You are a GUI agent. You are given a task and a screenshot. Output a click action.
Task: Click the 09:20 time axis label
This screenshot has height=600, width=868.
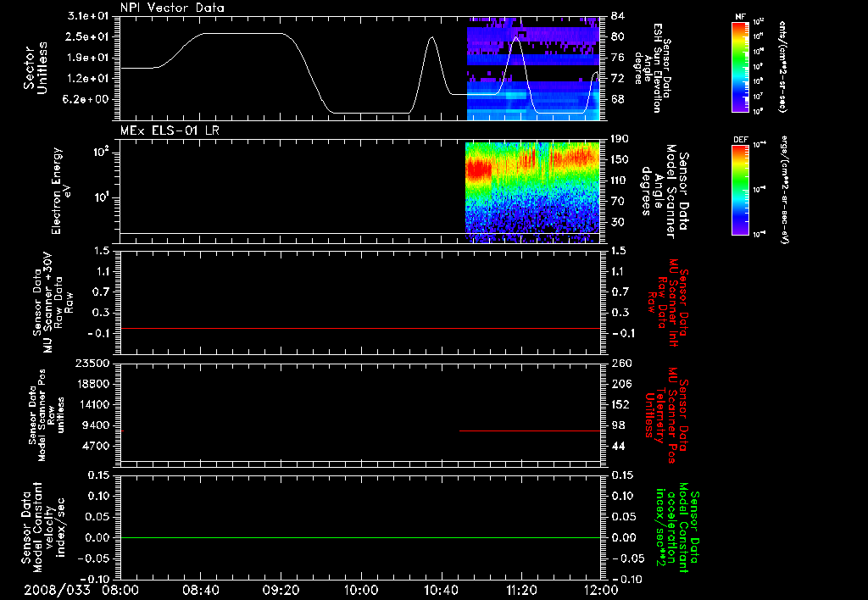coord(281,590)
